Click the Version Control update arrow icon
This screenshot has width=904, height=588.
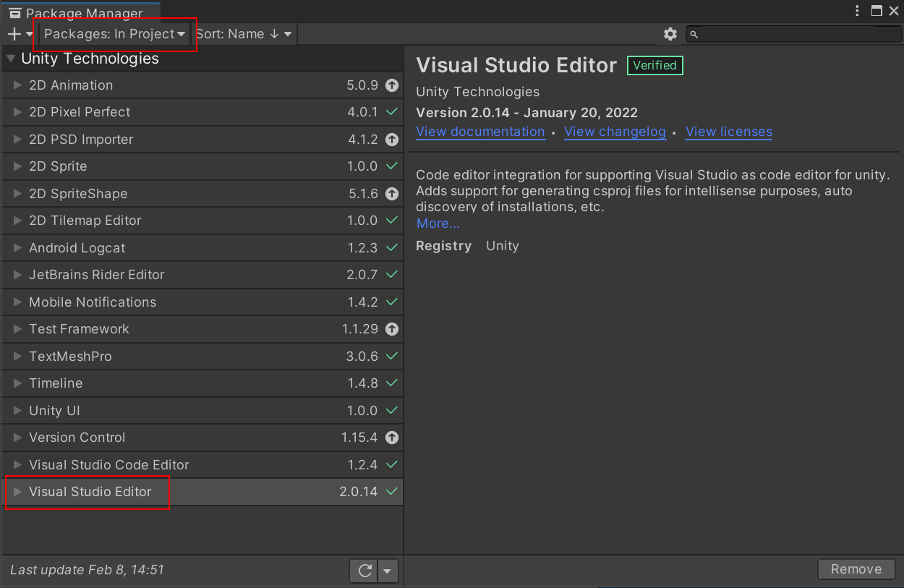[392, 438]
